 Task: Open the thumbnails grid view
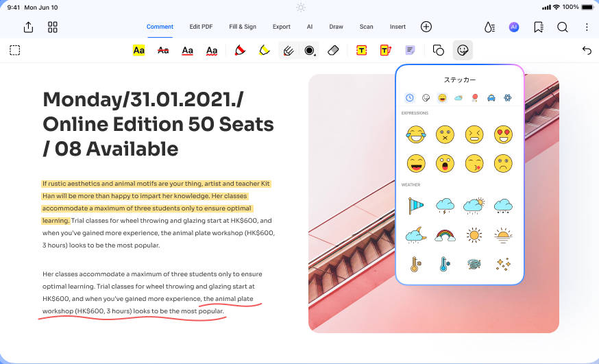[x=53, y=27]
